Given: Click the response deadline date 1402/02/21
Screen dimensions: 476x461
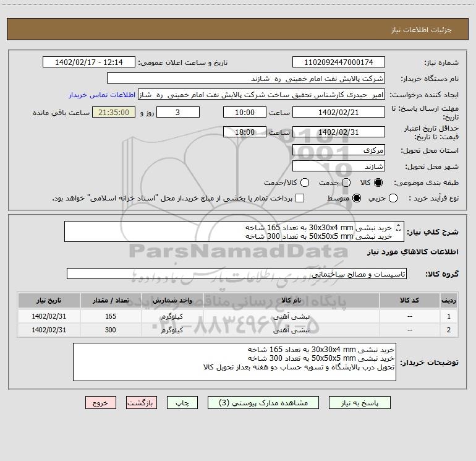Looking at the screenshot, I should point(339,113).
